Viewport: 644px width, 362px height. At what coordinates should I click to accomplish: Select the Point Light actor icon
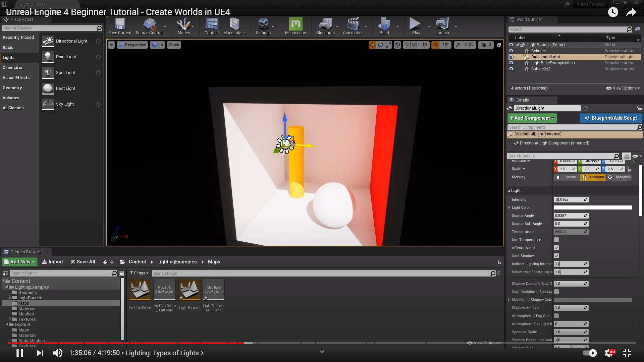[48, 57]
